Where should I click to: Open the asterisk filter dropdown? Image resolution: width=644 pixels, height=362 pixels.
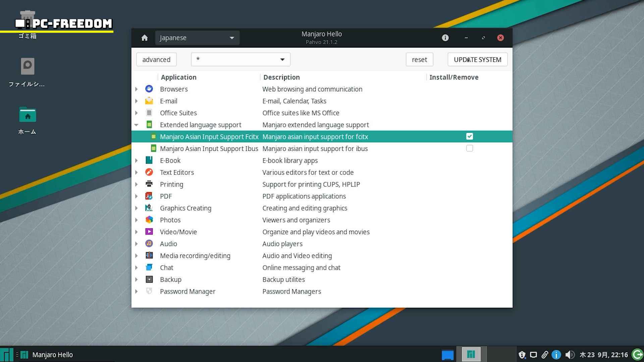click(x=240, y=60)
